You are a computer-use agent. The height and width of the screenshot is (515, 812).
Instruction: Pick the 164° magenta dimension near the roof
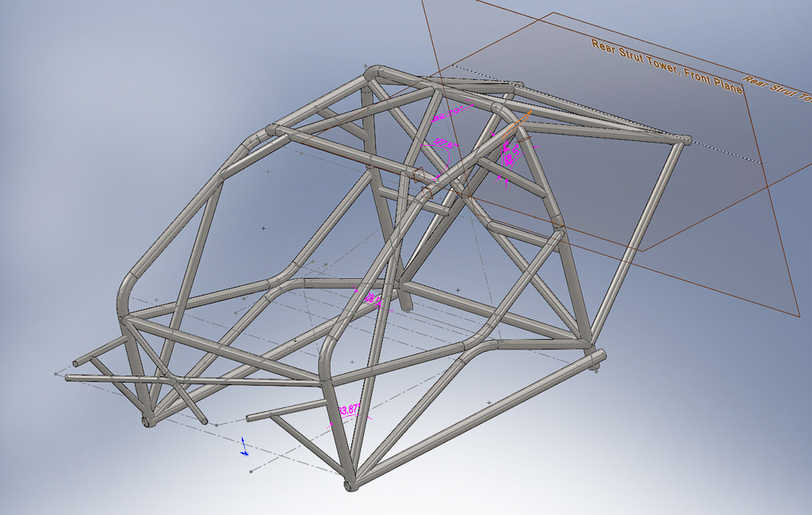(448, 114)
